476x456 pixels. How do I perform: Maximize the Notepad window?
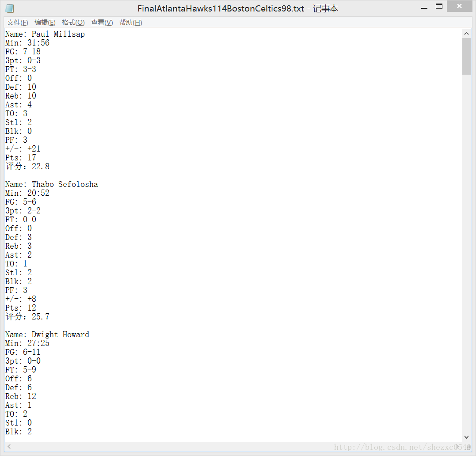[439, 7]
